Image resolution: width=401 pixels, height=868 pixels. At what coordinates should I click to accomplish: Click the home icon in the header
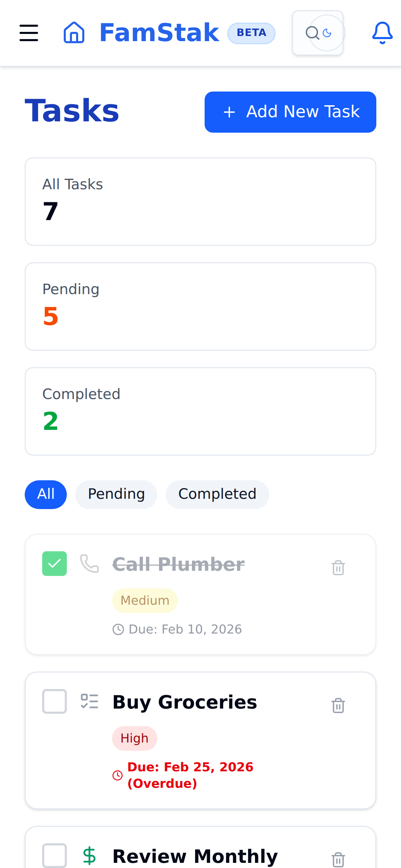coord(74,33)
